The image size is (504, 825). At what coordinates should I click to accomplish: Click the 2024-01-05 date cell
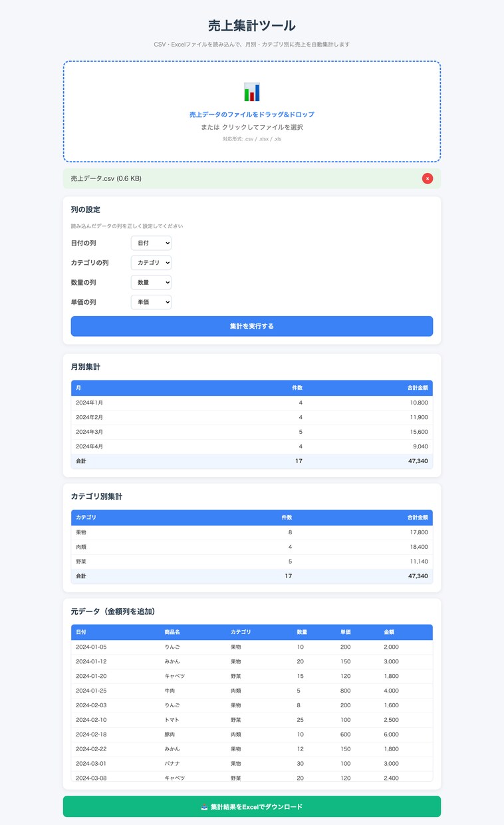pos(91,647)
